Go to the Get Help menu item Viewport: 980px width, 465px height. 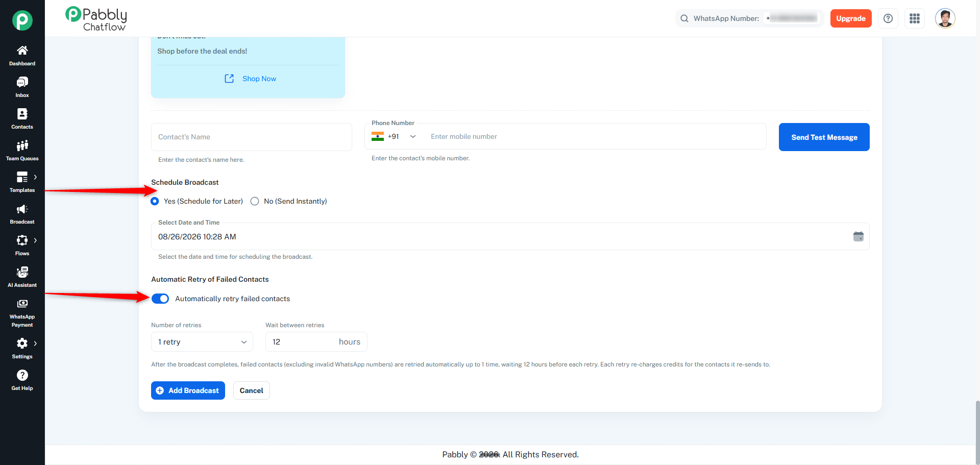(x=22, y=380)
